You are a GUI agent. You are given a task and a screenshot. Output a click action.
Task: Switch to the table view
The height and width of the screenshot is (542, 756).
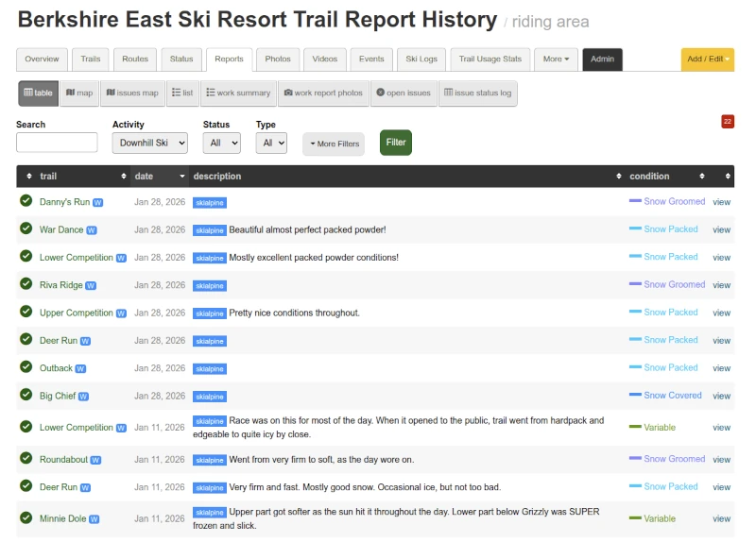pyautogui.click(x=38, y=93)
